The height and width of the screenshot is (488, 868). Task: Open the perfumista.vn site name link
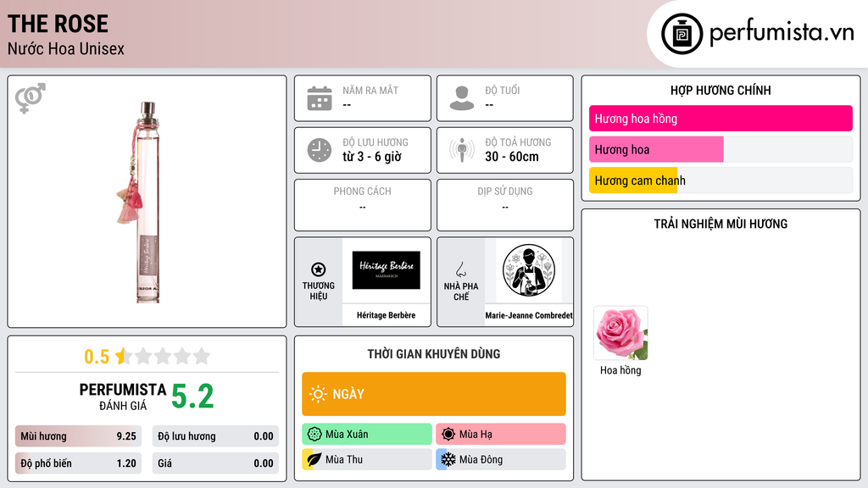(782, 32)
